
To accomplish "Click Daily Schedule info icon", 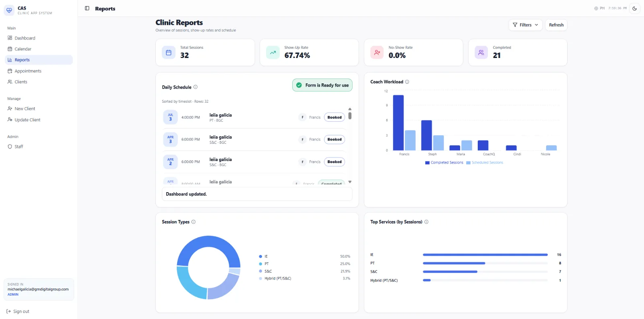I will (196, 87).
